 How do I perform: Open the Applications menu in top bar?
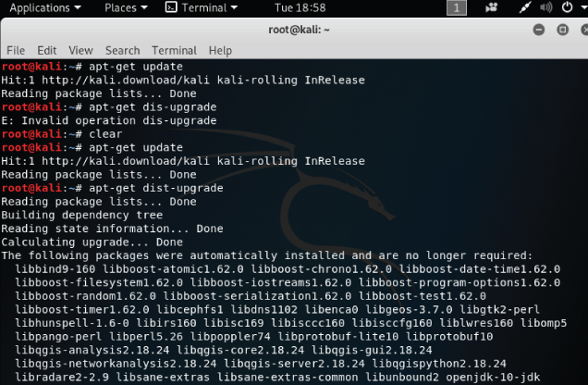pyautogui.click(x=45, y=8)
